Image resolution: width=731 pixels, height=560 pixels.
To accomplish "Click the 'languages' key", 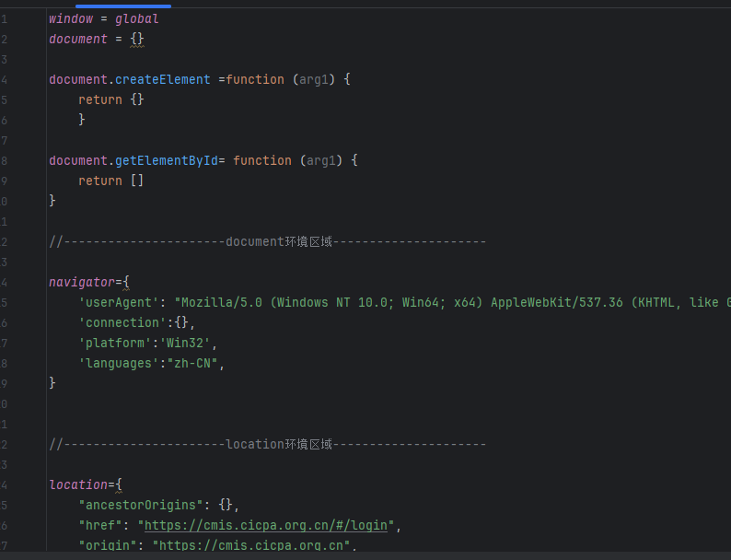I will pyautogui.click(x=119, y=363).
